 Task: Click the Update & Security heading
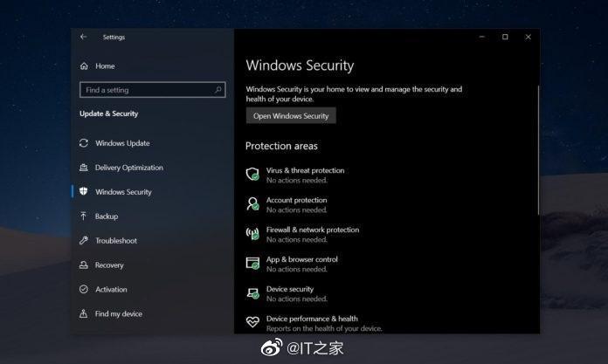click(109, 113)
